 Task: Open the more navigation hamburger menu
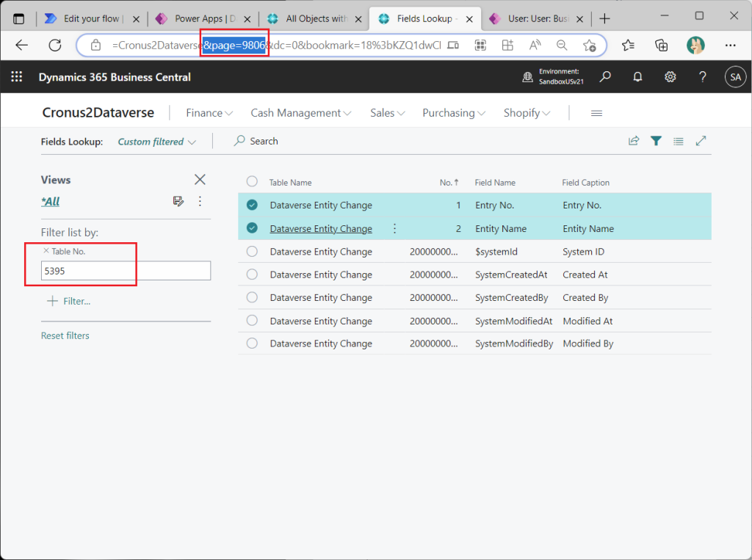point(596,113)
